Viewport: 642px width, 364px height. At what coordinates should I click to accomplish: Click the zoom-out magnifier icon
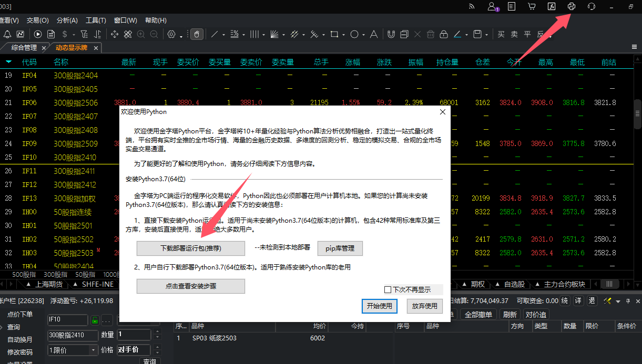[154, 34]
